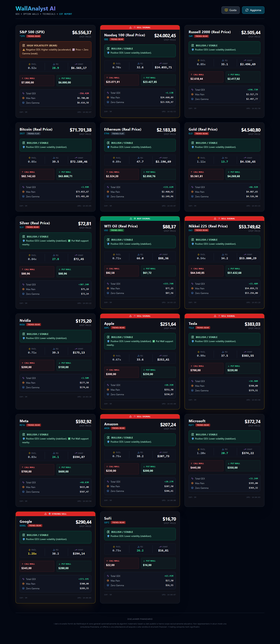Click the green checkmark next to Silver's Put Wall support

point(69,241)
